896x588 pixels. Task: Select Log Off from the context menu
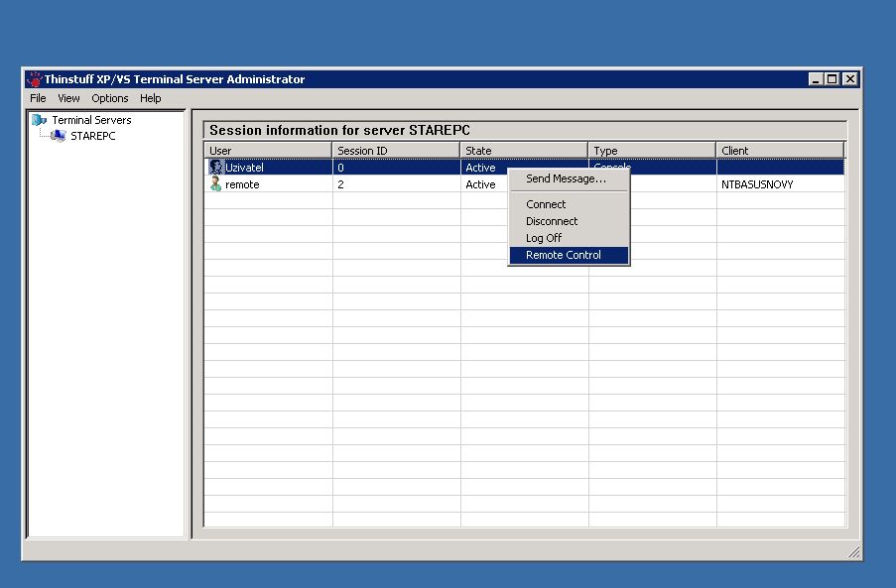pyautogui.click(x=570, y=238)
